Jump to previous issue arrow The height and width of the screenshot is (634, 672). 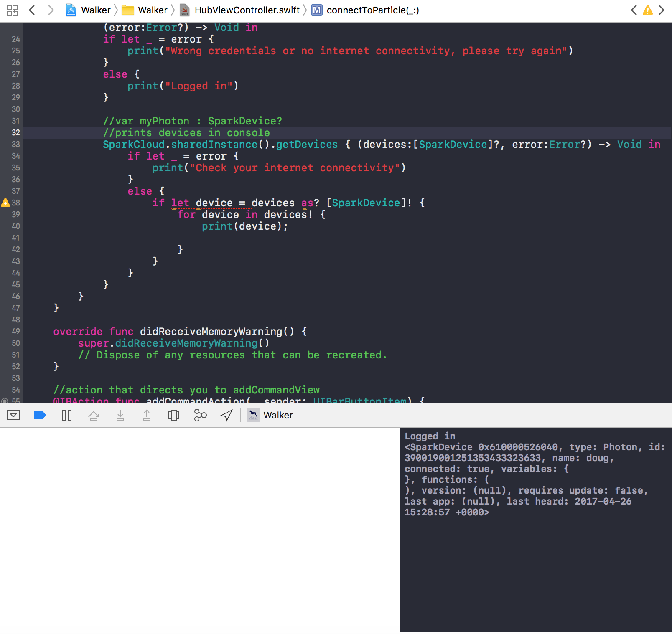tap(634, 10)
